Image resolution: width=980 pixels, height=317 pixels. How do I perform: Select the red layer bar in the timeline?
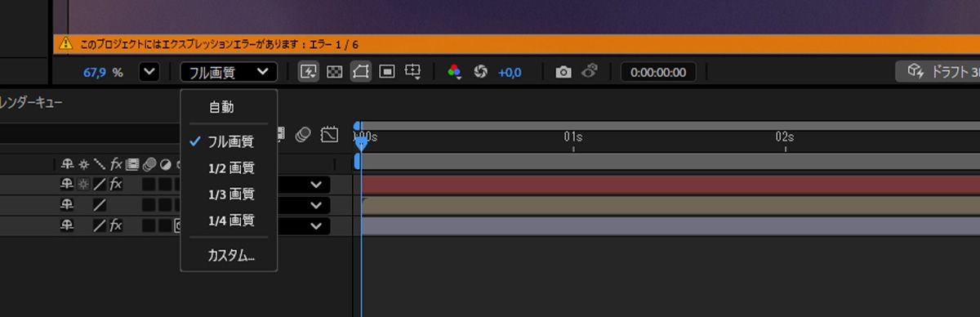point(670,185)
